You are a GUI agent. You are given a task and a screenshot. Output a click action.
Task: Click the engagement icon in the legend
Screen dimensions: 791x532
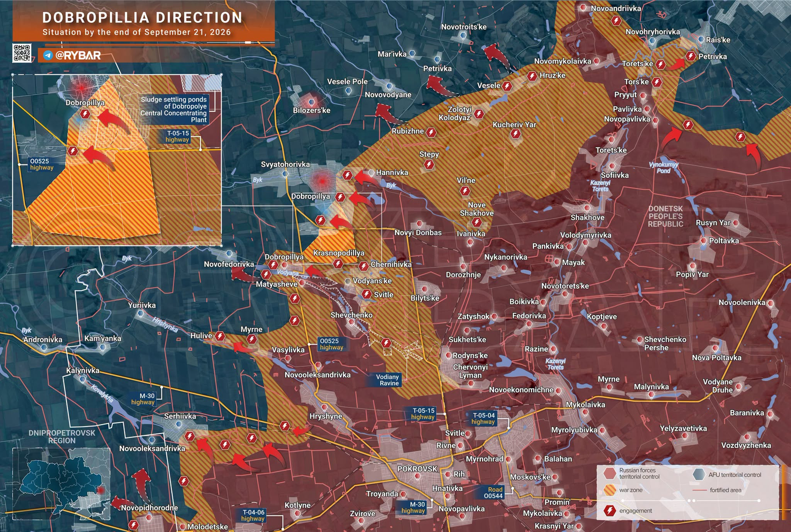click(610, 510)
